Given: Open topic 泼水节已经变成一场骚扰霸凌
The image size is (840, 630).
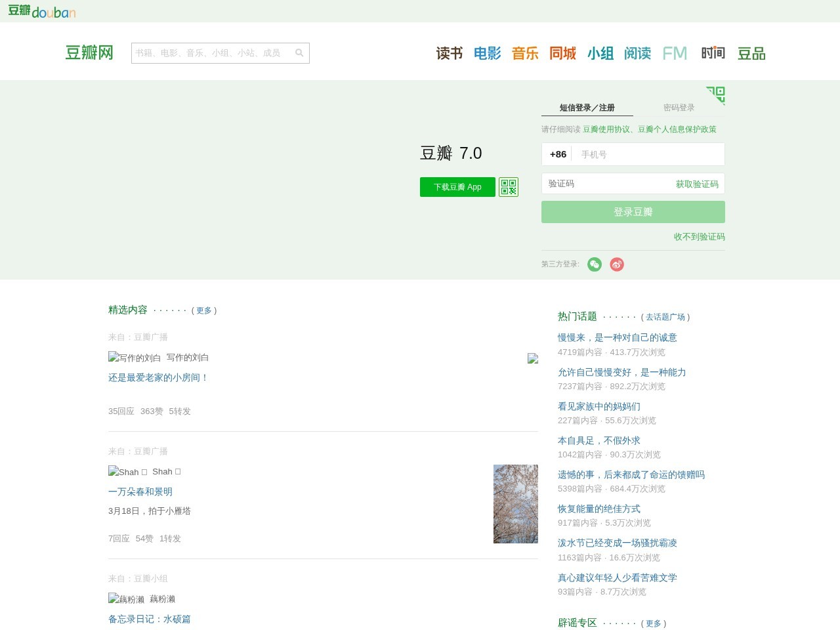Looking at the screenshot, I should 618,543.
